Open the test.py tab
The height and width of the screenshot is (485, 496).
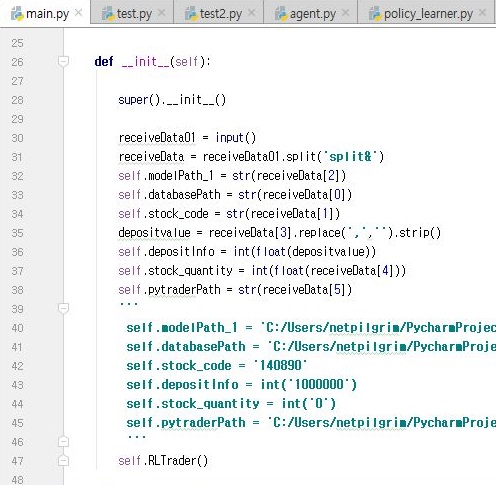132,13
